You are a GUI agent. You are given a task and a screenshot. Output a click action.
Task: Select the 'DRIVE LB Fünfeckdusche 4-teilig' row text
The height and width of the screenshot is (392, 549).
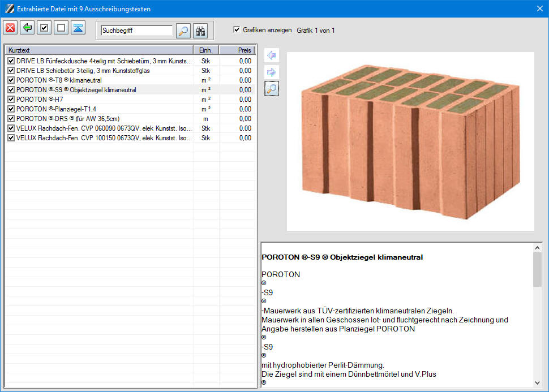pos(104,61)
